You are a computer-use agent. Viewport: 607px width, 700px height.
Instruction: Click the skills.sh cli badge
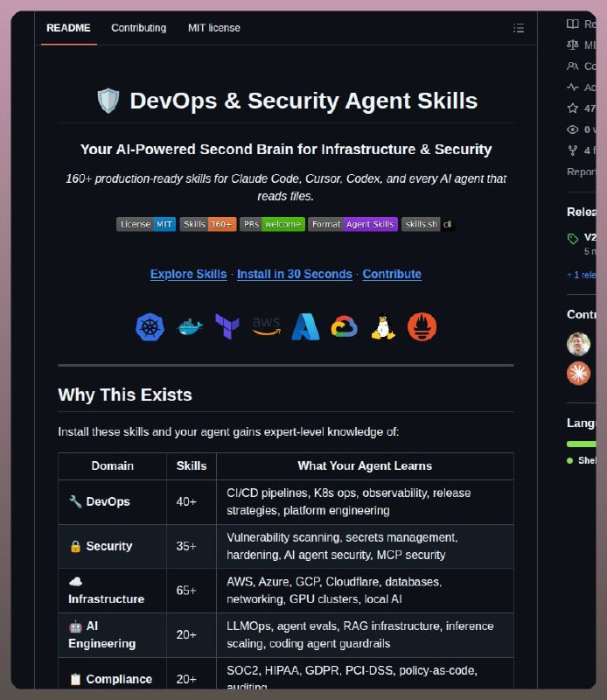coord(428,224)
